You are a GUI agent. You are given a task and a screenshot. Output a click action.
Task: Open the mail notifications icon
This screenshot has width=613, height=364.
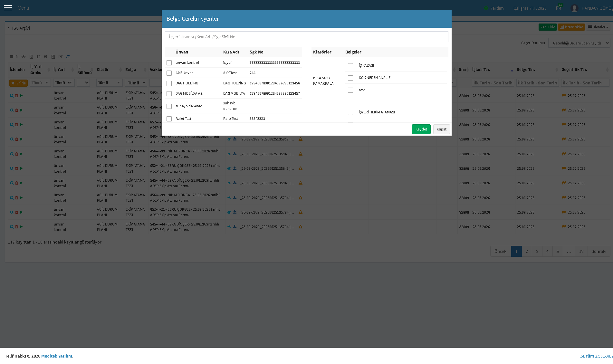(x=559, y=8)
